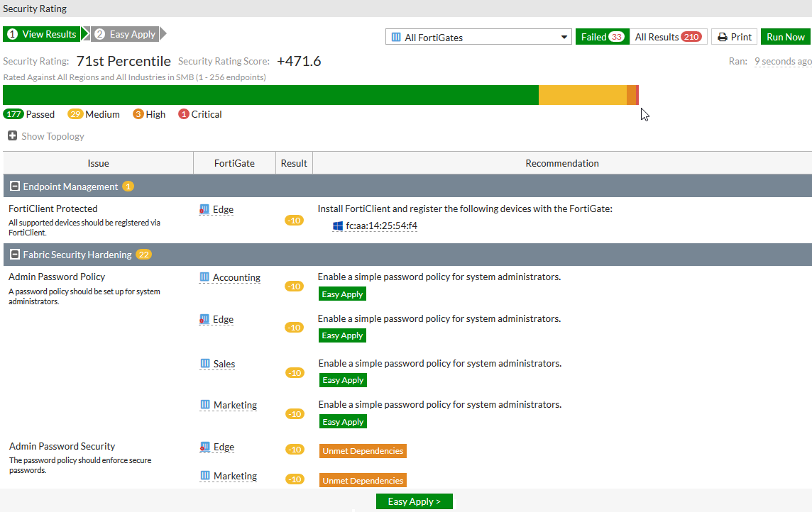Click the FortiGate column header
Viewport: 812px width, 512px height.
(235, 163)
